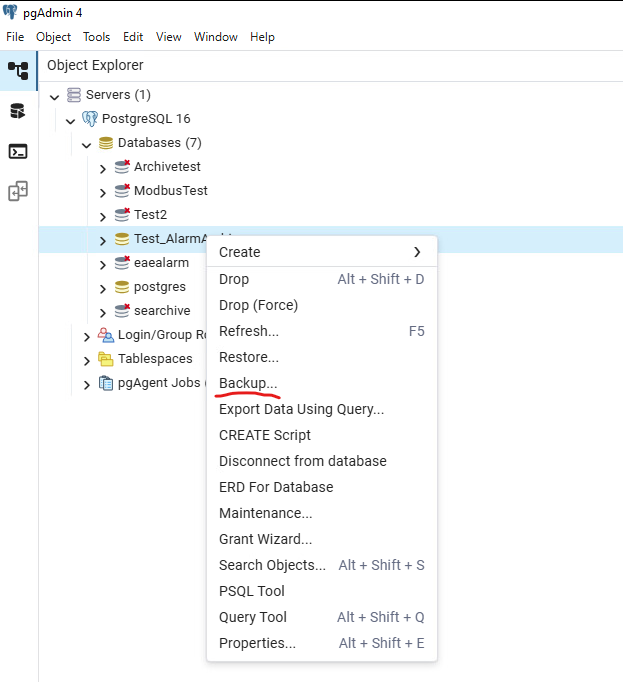623x682 pixels.
Task: Choose Export Data Using Query...
Action: click(322, 409)
